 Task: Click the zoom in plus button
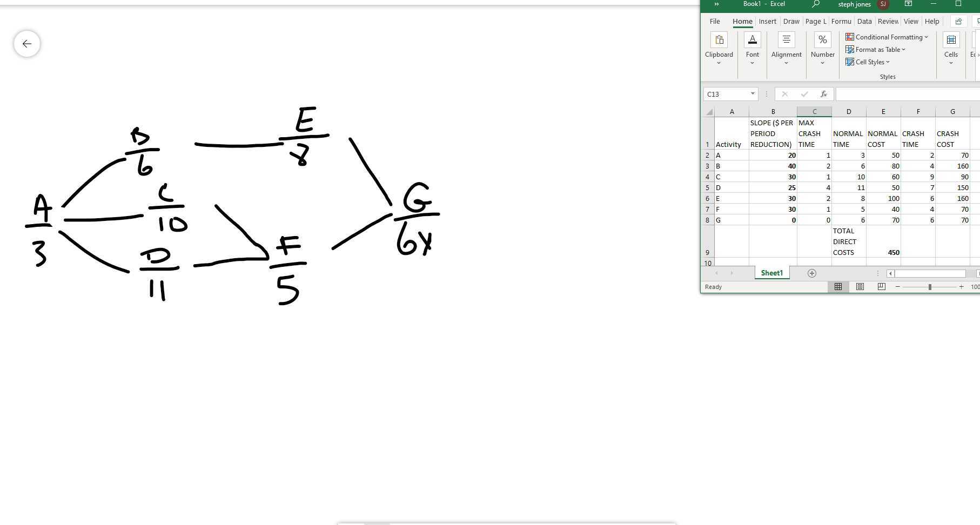coord(961,287)
